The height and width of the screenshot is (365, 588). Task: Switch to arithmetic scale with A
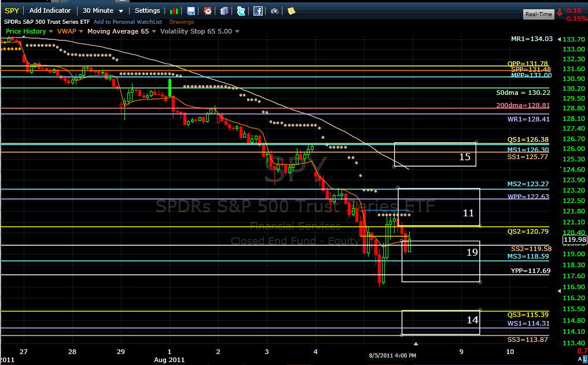point(580,359)
